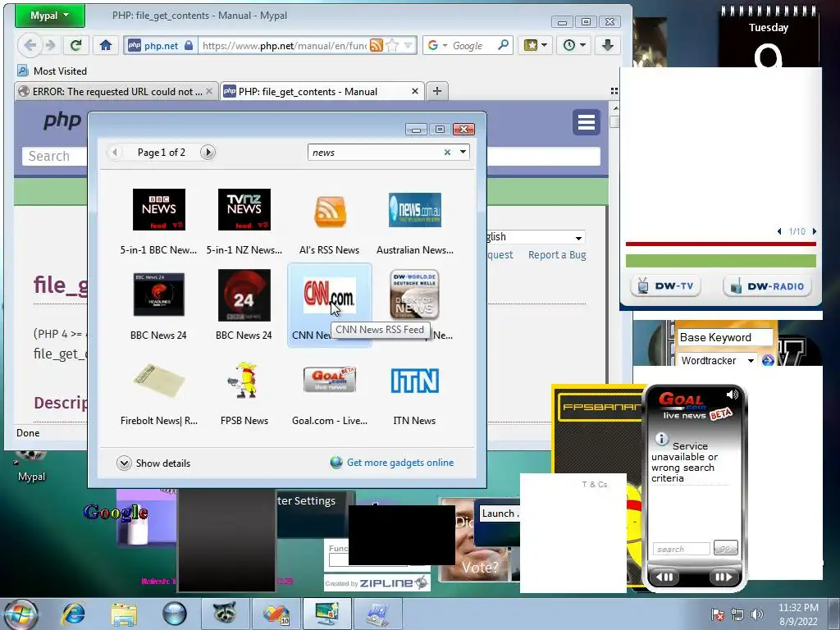Open the CNN.com news gadget
Image resolution: width=840 pixels, height=630 pixels.
click(330, 306)
